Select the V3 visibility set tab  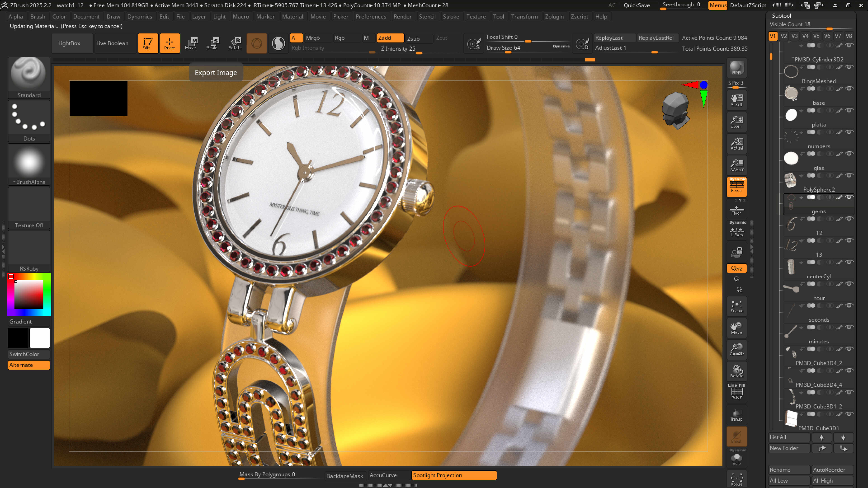(x=795, y=36)
